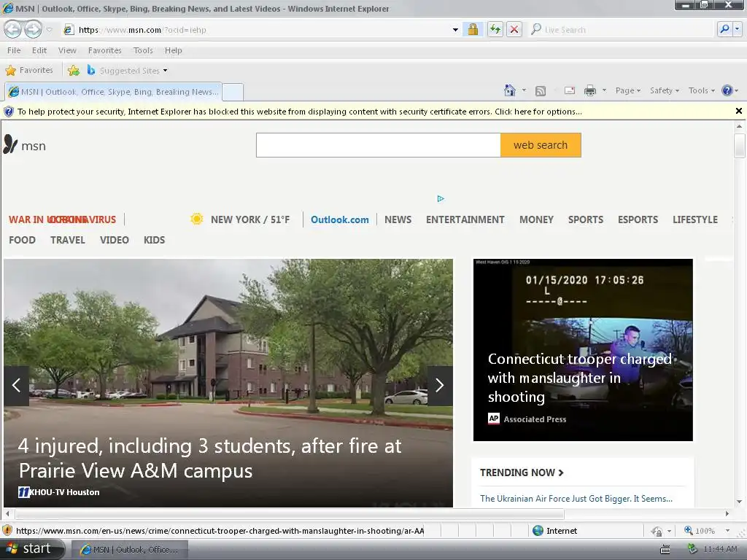Stop loading with the red X icon
Image resolution: width=747 pixels, height=560 pixels.
pos(514,30)
